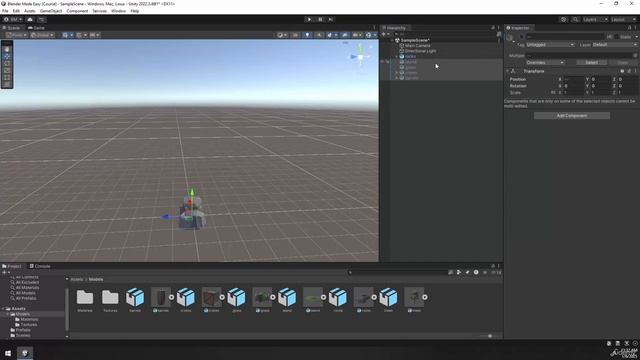Select the Rect transform tool
640x360 pixels.
pos(7,77)
